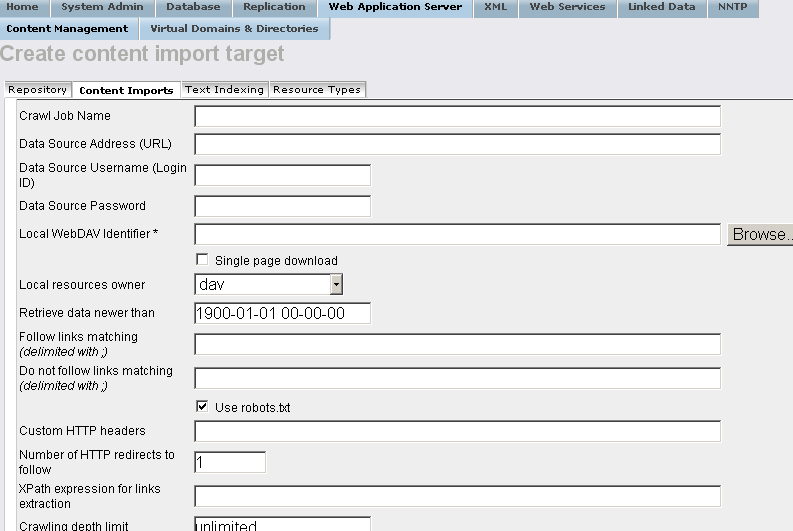Screen dimensions: 793x531
Task: Uncheck the Use robots.txt checkbox
Action: point(203,407)
